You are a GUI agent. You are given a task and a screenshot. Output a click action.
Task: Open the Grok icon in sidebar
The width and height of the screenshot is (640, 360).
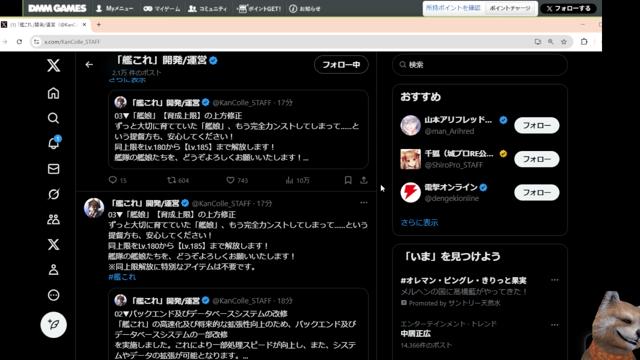[x=53, y=194]
